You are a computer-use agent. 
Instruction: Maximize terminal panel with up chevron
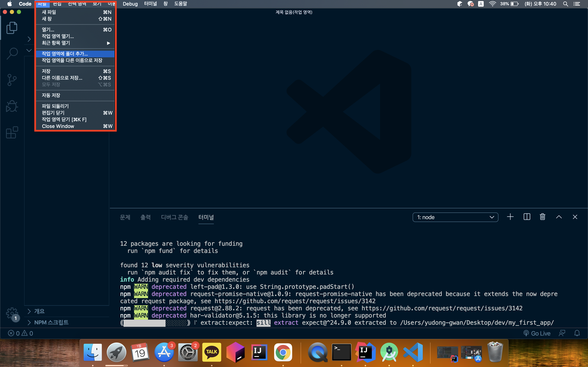pos(559,217)
